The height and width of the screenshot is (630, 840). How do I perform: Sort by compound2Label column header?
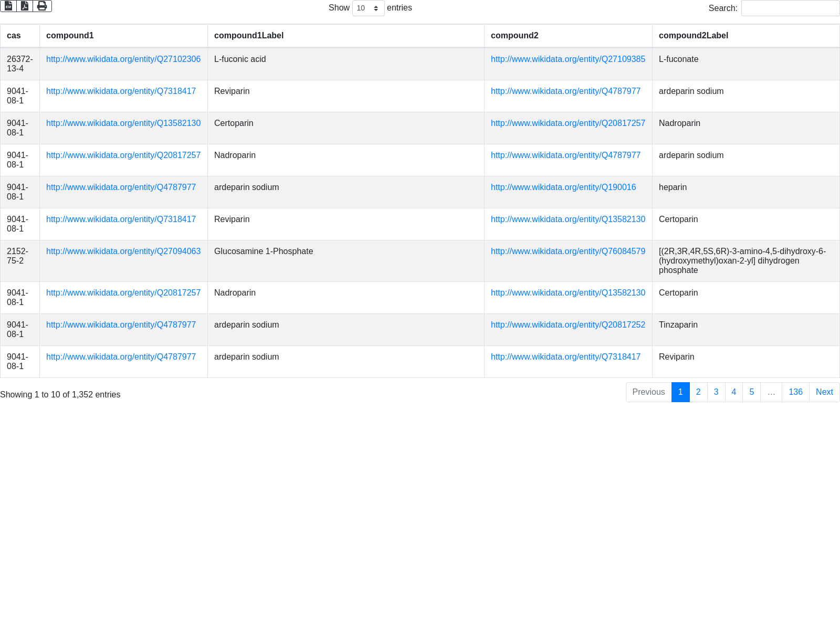[693, 36]
